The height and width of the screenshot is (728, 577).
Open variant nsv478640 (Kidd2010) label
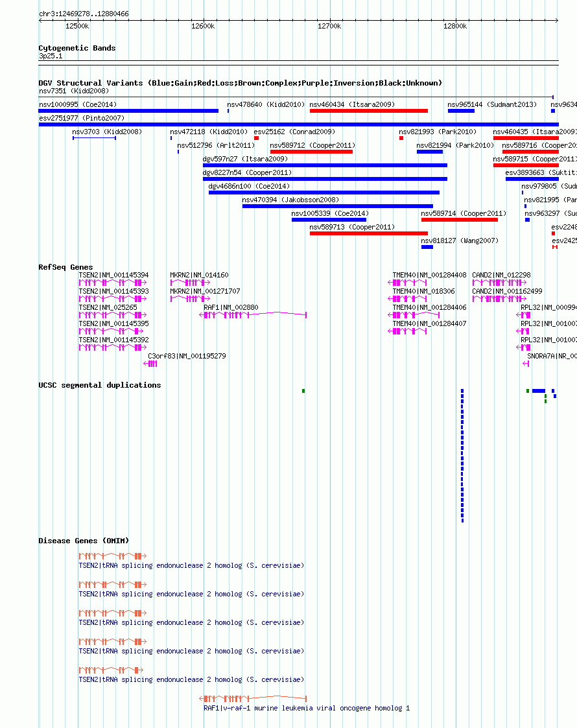(x=266, y=104)
